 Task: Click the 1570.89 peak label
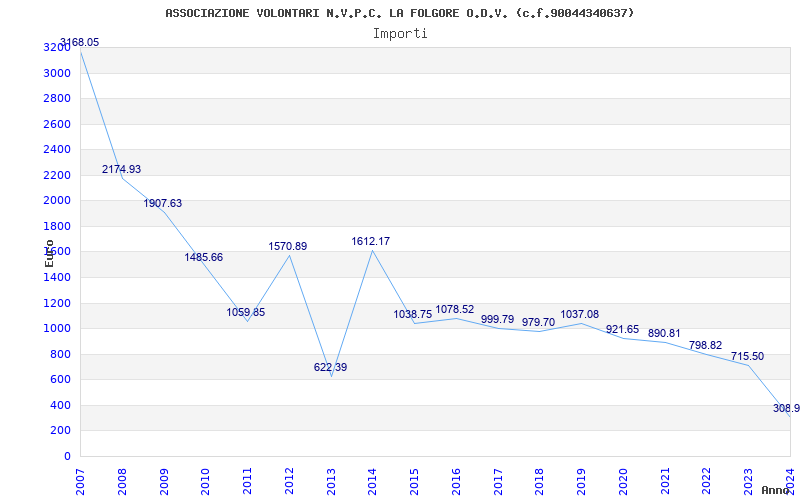pos(288,246)
